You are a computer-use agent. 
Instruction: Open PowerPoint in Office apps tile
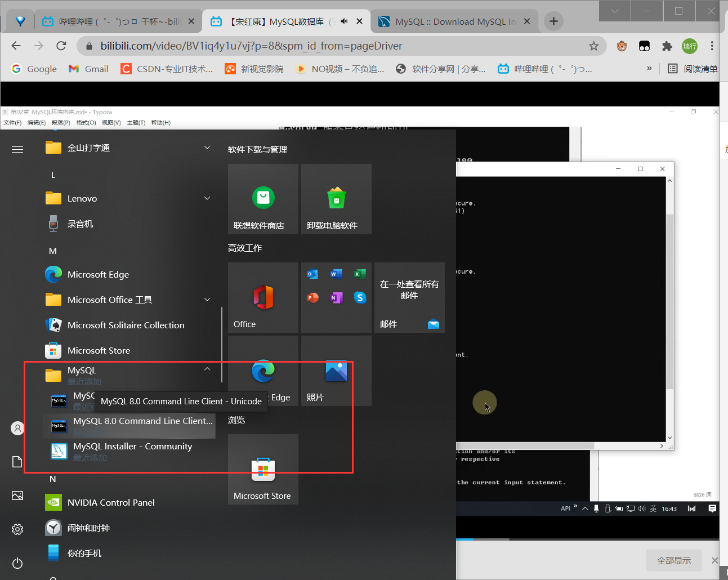click(x=313, y=297)
